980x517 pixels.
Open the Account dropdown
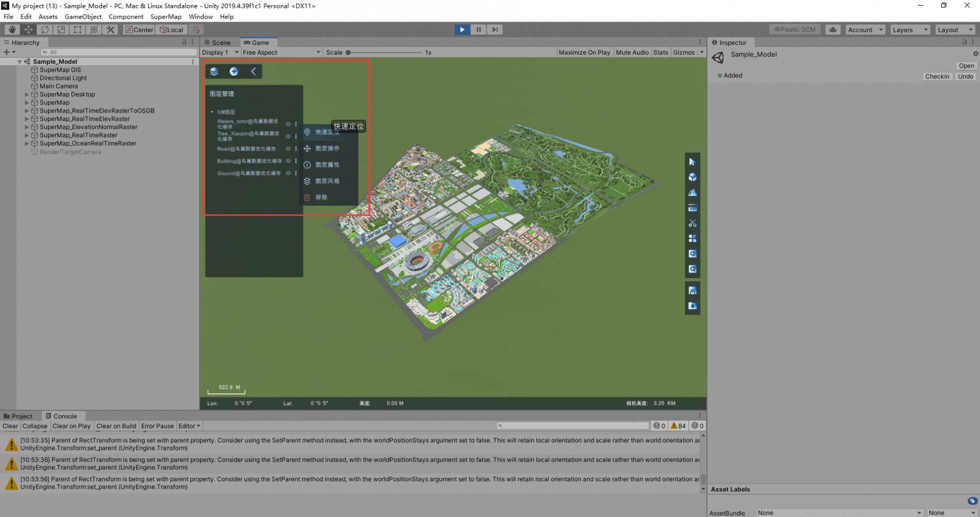coord(865,30)
